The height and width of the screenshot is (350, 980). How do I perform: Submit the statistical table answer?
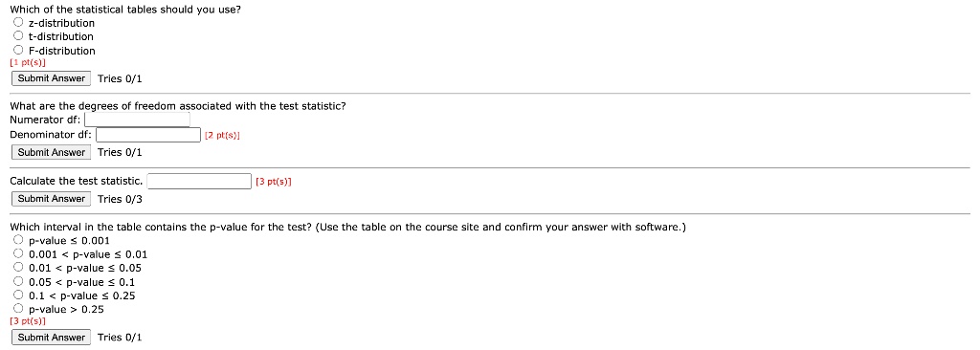click(52, 78)
